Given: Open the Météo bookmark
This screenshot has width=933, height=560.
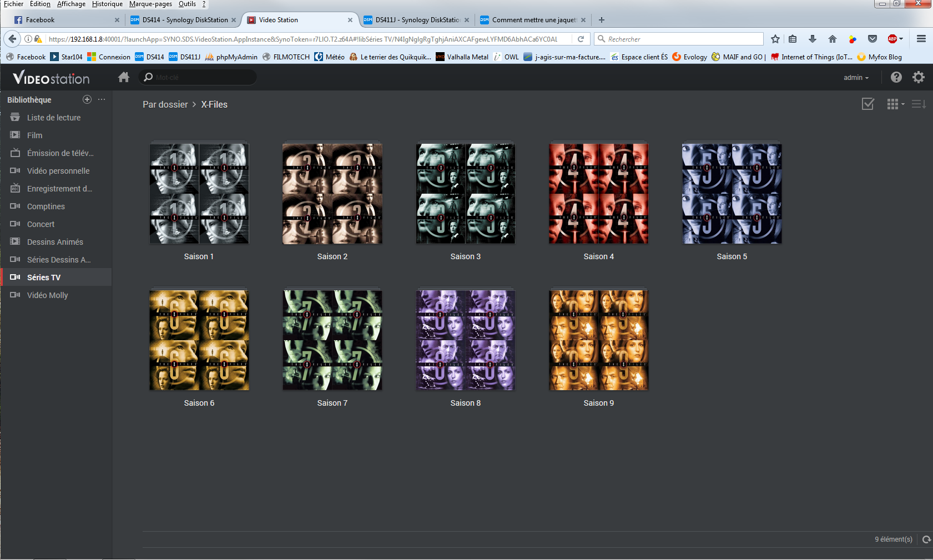Looking at the screenshot, I should pos(330,57).
